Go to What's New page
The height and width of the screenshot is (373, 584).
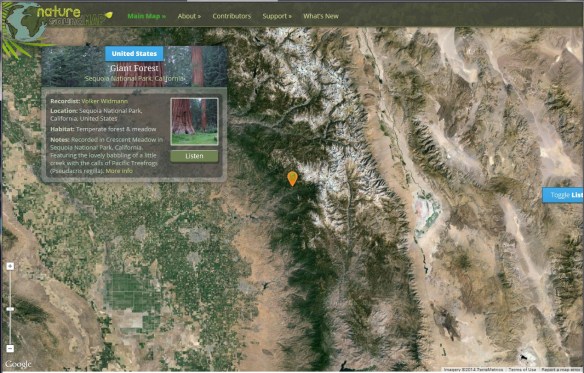321,16
